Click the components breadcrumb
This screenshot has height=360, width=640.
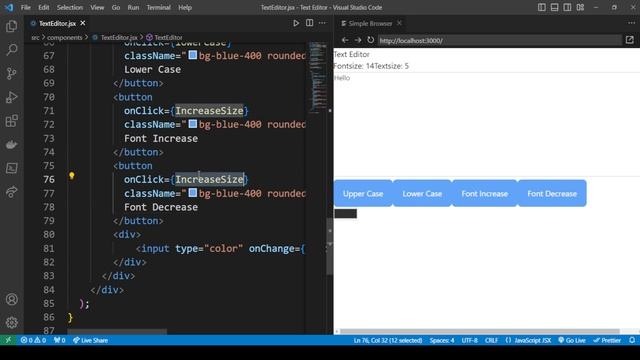[64, 37]
